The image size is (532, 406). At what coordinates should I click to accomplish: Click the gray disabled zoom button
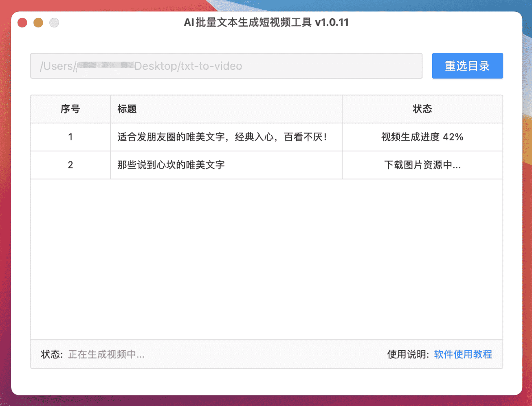(x=54, y=23)
